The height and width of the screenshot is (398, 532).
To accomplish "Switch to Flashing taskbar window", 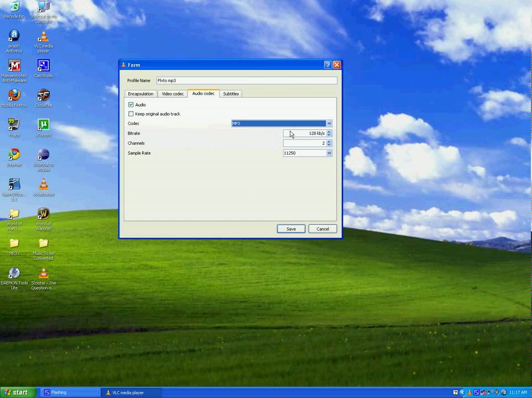I will 70,392.
